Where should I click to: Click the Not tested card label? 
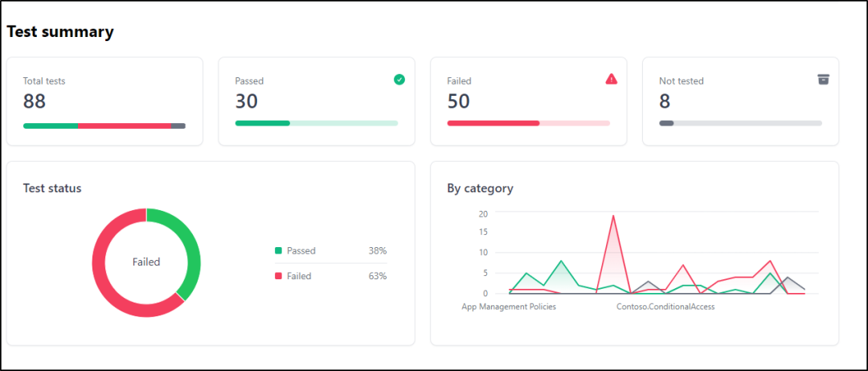(682, 81)
